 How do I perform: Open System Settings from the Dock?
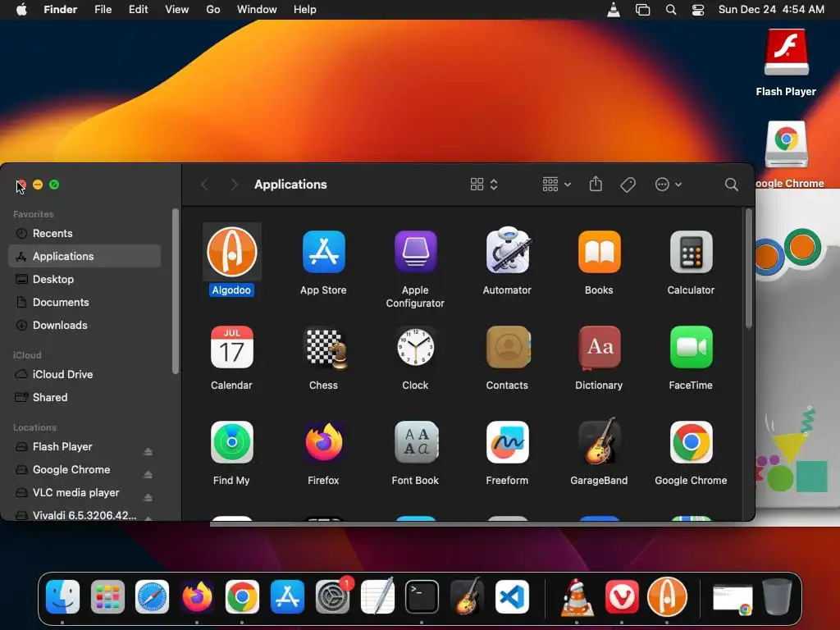(333, 597)
